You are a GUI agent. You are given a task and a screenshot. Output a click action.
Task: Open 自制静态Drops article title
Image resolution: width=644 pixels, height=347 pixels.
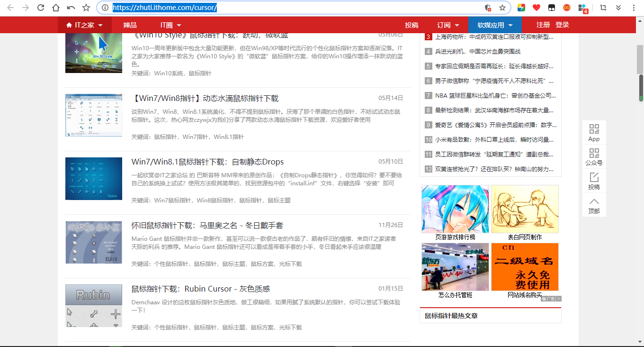(x=207, y=162)
